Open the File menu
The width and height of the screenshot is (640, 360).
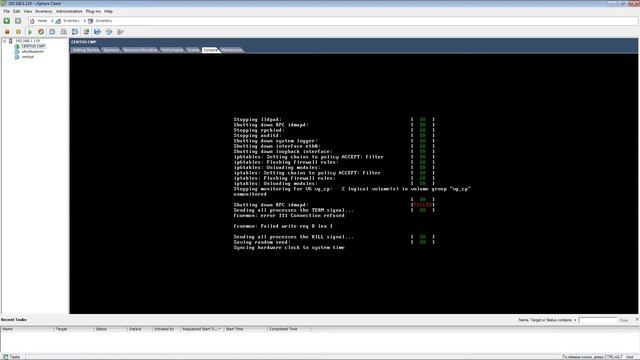tap(7, 11)
